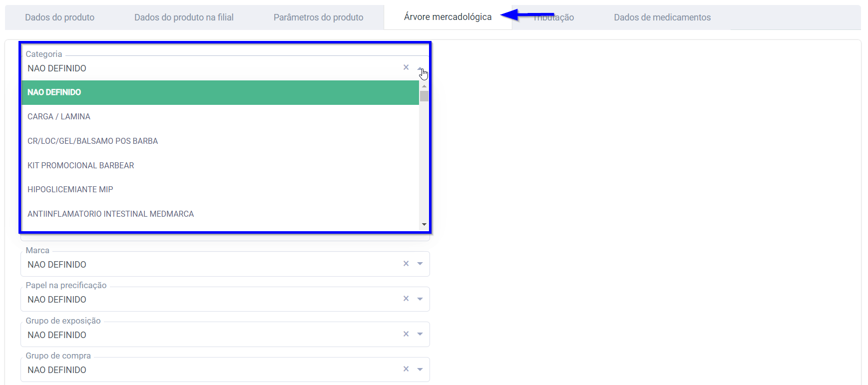Select the Árvore mercadológica tab
This screenshot has width=868, height=385.
click(x=447, y=17)
